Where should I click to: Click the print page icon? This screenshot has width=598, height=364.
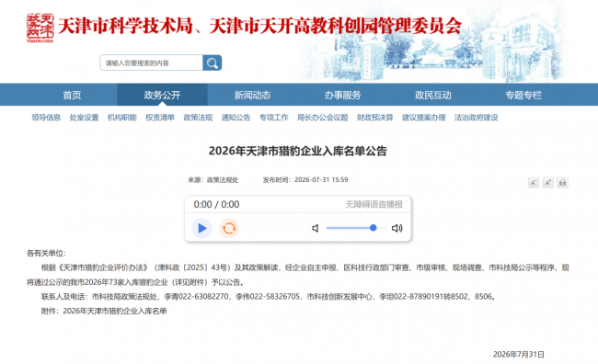tap(562, 183)
